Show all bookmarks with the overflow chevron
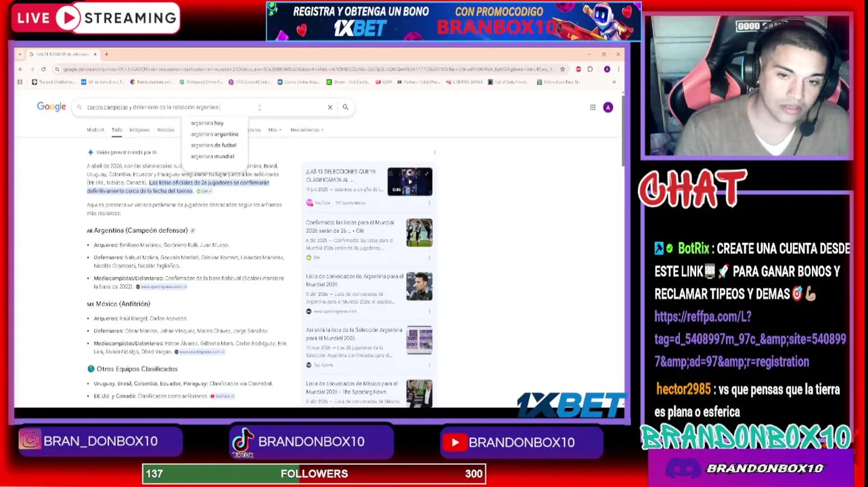 click(614, 82)
